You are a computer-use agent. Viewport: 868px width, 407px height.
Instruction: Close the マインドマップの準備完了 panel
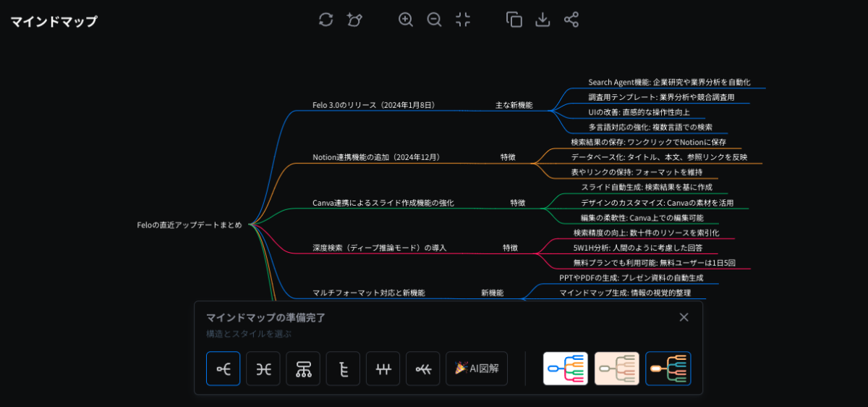click(x=684, y=317)
